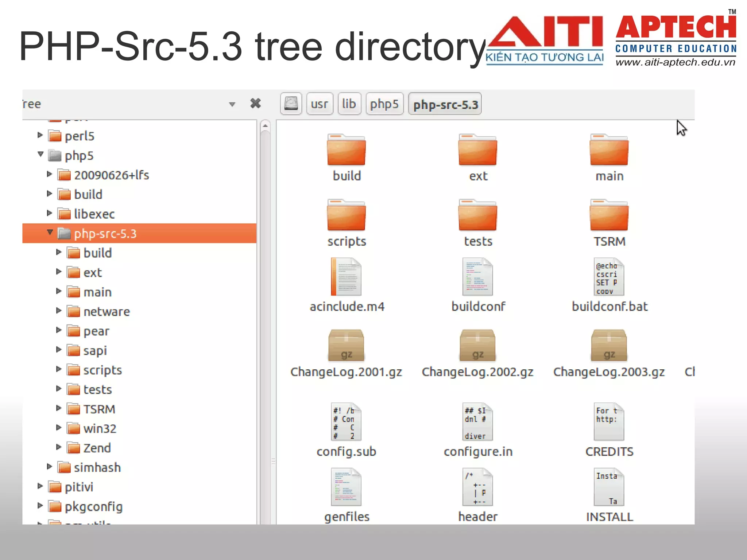This screenshot has height=560, width=747.
Task: Select the pkgconfig folder in the tree
Action: (x=85, y=506)
